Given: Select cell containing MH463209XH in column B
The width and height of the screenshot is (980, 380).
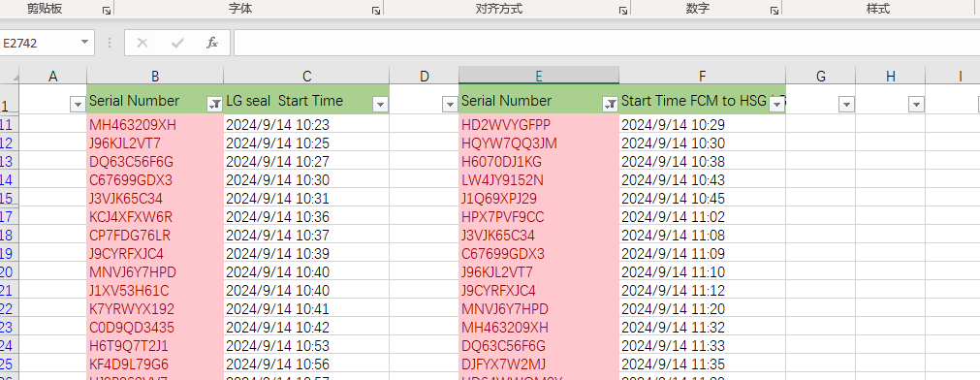Looking at the screenshot, I should coord(155,124).
